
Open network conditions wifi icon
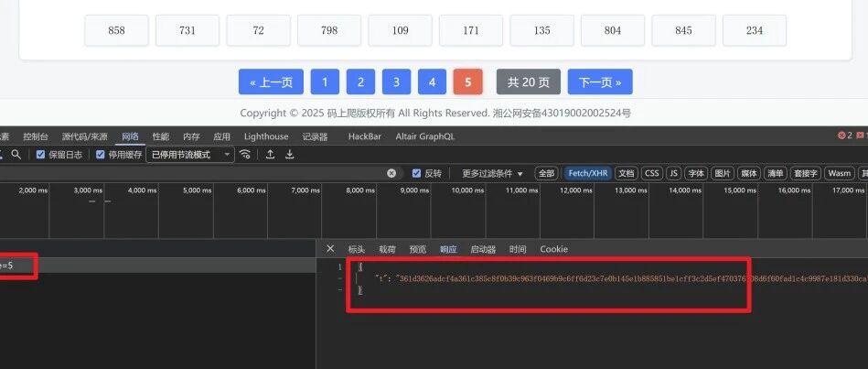[x=245, y=155]
